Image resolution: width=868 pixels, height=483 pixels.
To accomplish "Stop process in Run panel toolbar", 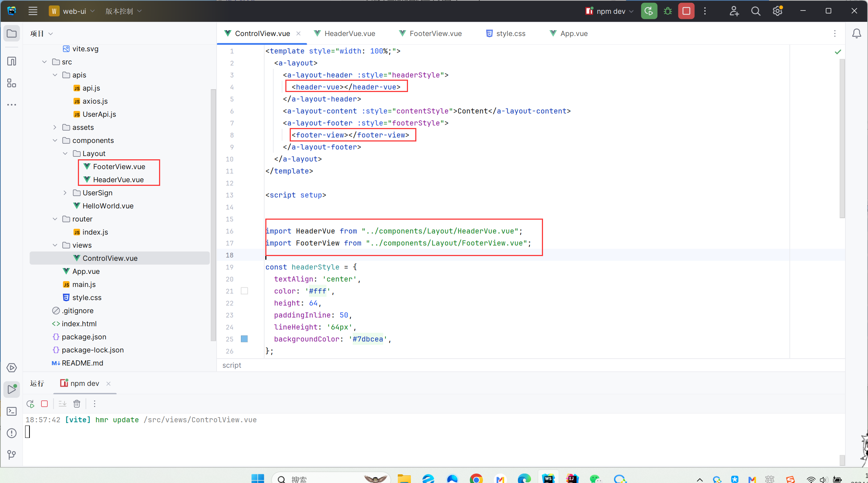I will point(44,404).
